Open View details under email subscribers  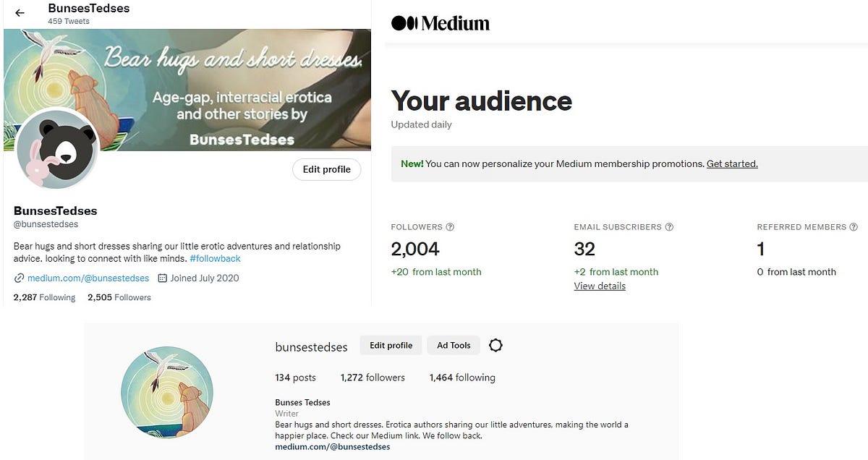click(600, 286)
